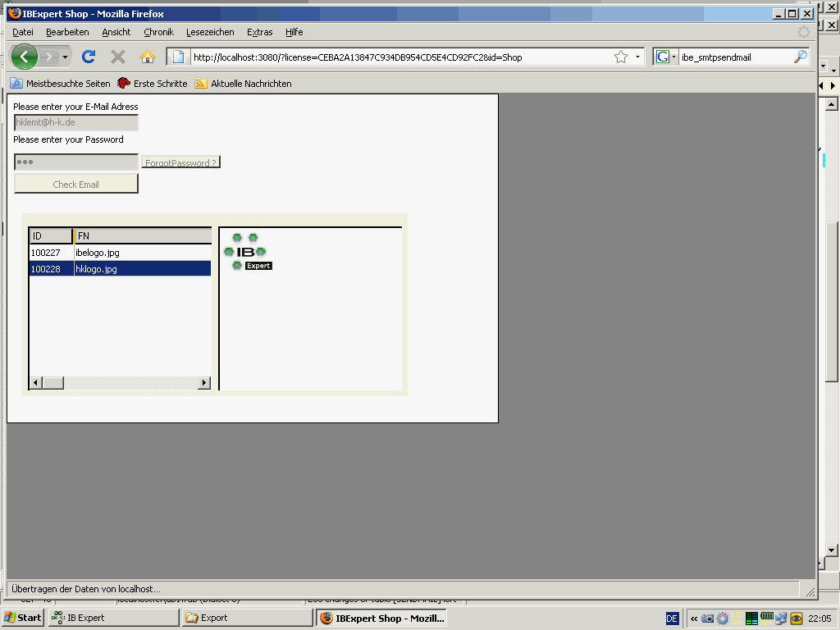Screen dimensions: 840x630
Task: Go back with the green Back arrow
Action: pyautogui.click(x=24, y=57)
